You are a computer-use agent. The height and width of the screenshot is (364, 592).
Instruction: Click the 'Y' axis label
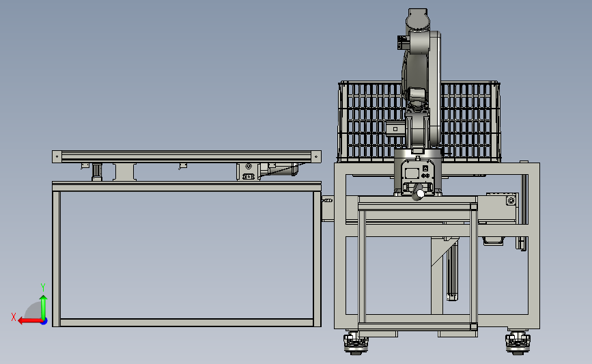43,288
